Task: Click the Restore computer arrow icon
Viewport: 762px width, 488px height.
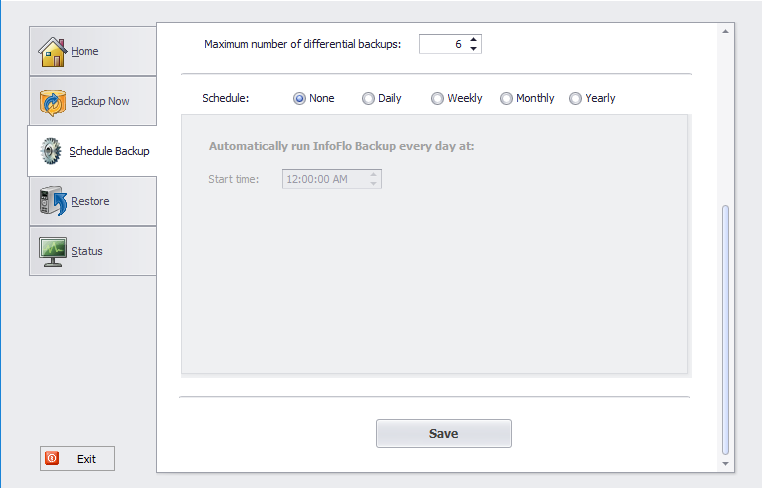Action: (52, 201)
